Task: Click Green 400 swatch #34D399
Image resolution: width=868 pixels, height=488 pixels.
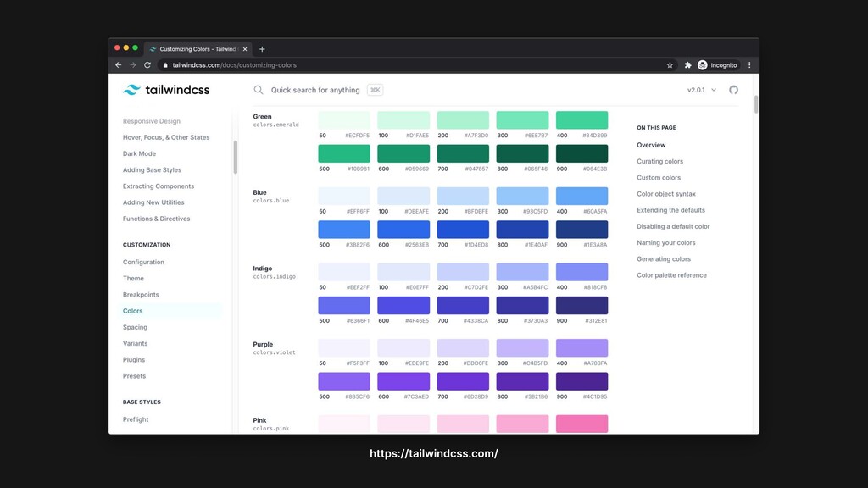Action: 581,120
